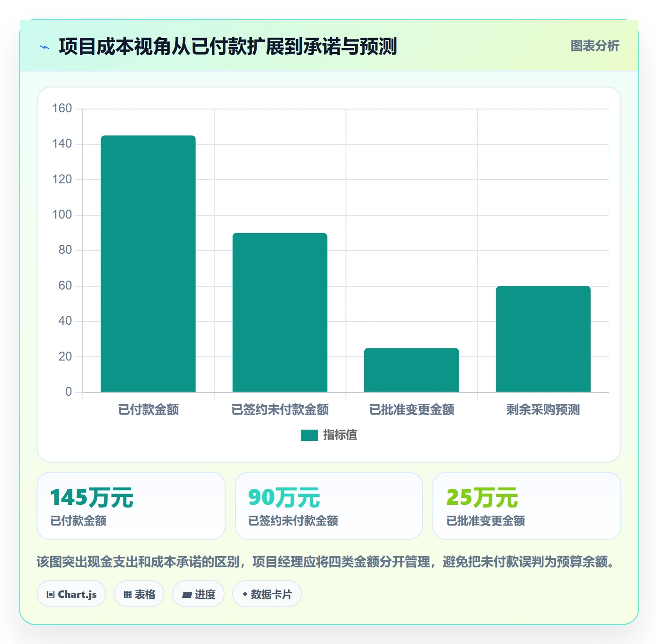Select the 已签约未付款金额 bar in the chart
The width and height of the screenshot is (658, 644).
coord(280,313)
